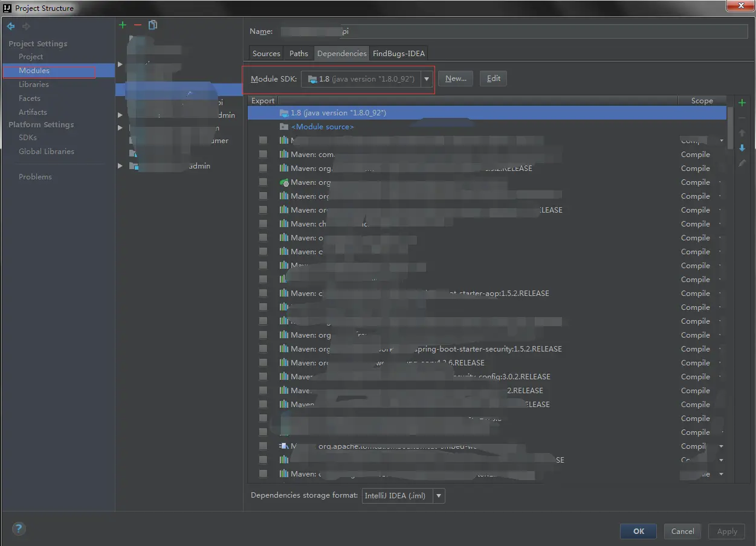Click library icon of starter-aop:1.5.2.RELEASE row
The image size is (756, 546).
pyautogui.click(x=284, y=294)
